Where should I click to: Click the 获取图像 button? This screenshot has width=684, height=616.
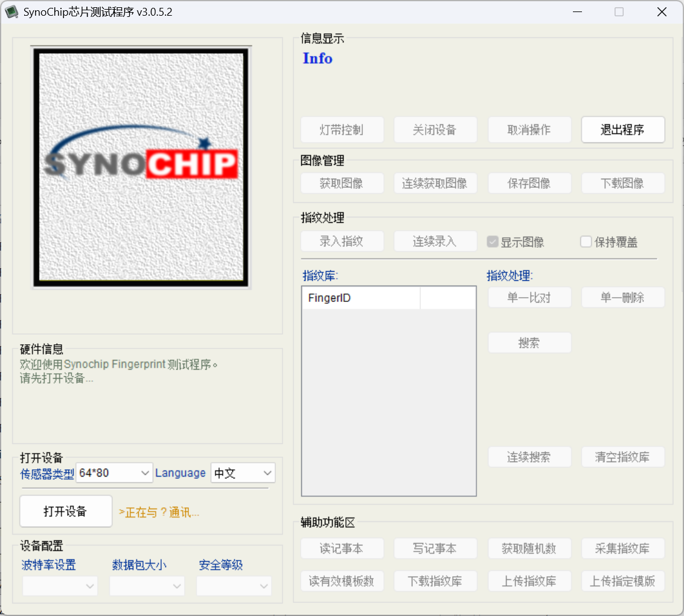342,183
